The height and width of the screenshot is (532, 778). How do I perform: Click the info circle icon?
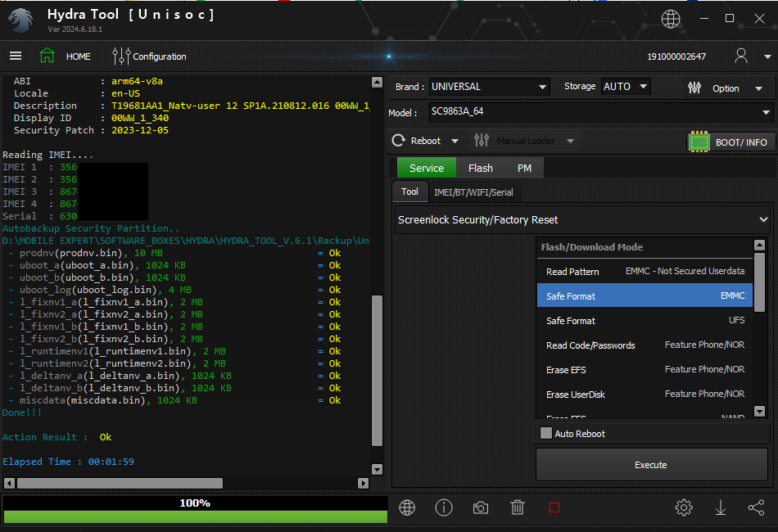pos(444,507)
